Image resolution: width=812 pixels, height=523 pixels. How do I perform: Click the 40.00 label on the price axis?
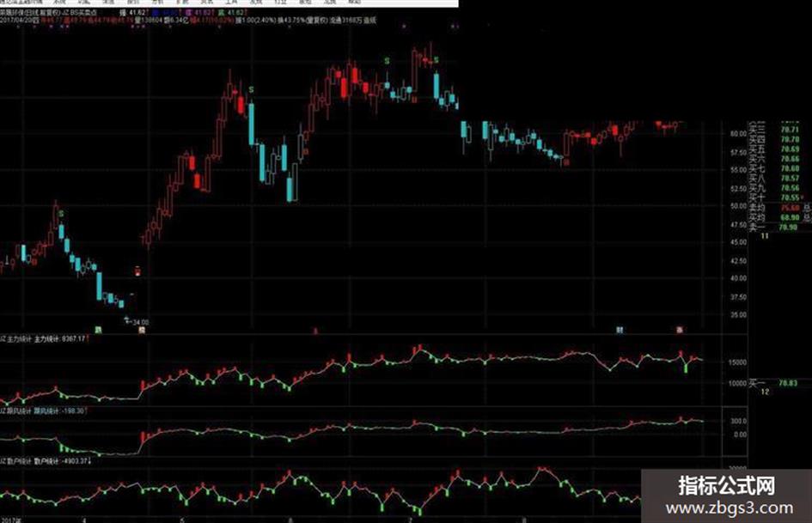coord(738,278)
